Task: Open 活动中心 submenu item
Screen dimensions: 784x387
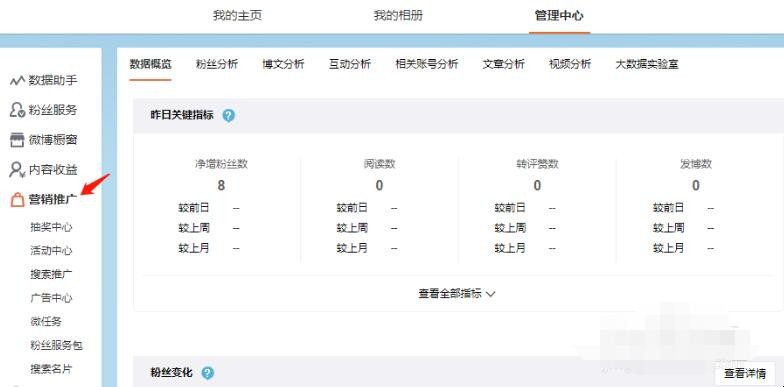Action: click(51, 250)
